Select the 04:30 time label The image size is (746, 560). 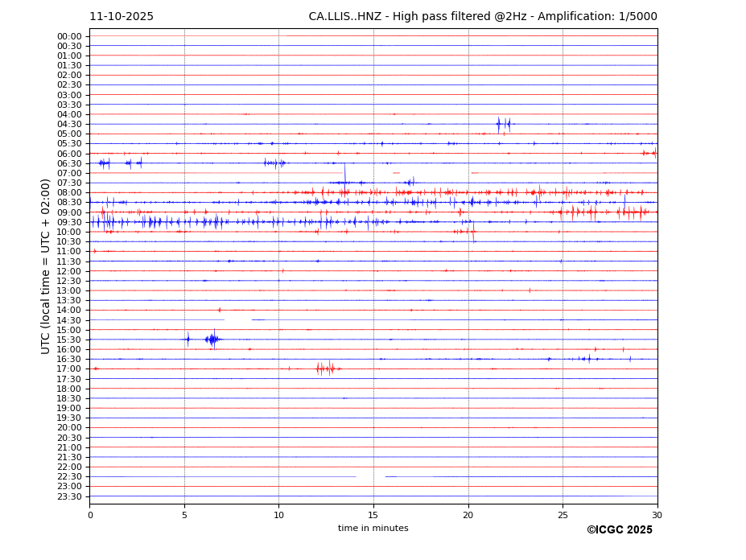[x=69, y=124]
